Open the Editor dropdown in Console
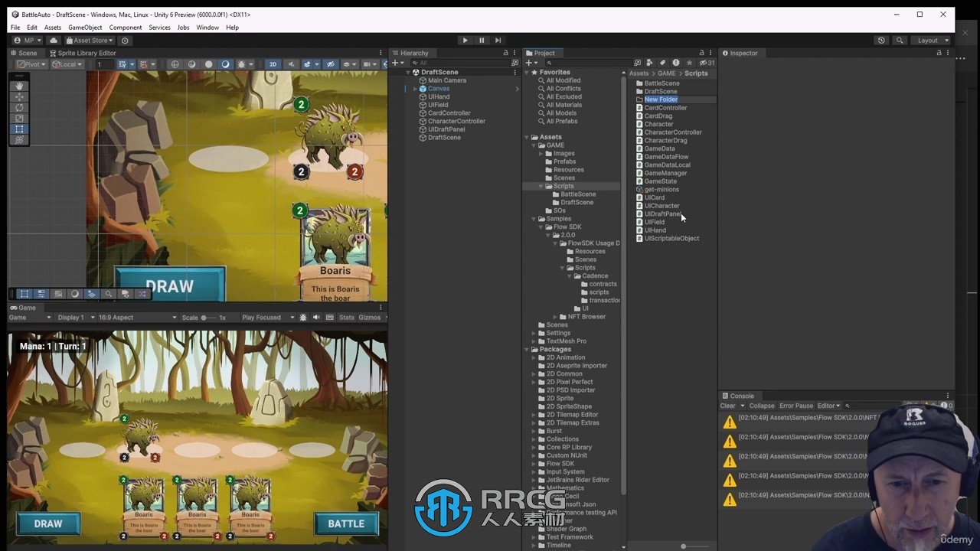 point(828,406)
